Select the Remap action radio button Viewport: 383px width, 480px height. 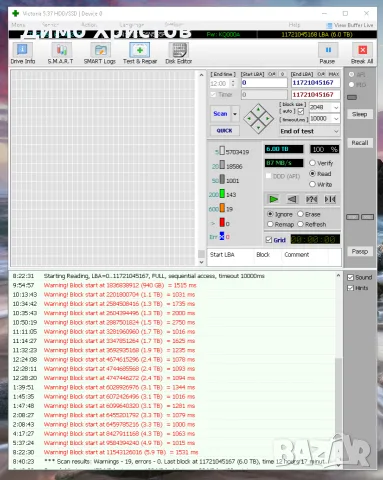tap(270, 224)
